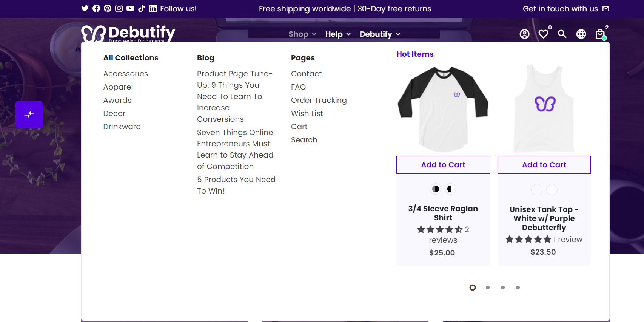Image resolution: width=644 pixels, height=322 pixels.
Task: Open the TikTok social link
Action: tap(142, 8)
